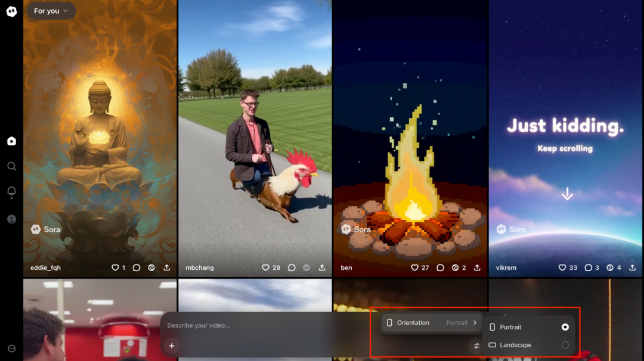Open the search icon in left sidebar

click(11, 166)
